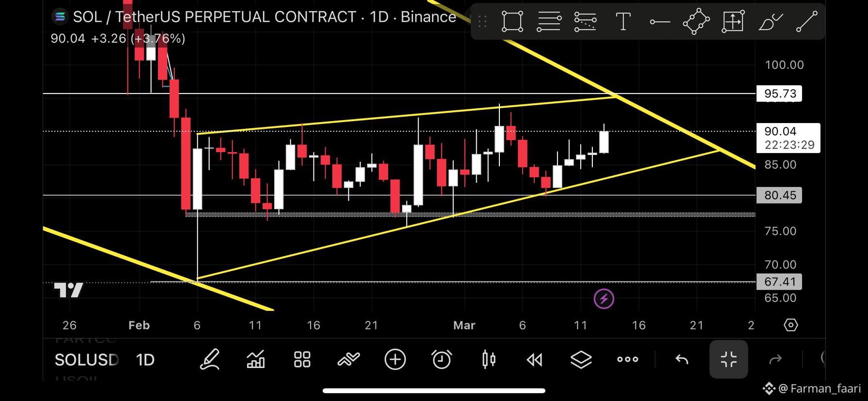Select the rotated rectangle shape tool

click(x=696, y=21)
